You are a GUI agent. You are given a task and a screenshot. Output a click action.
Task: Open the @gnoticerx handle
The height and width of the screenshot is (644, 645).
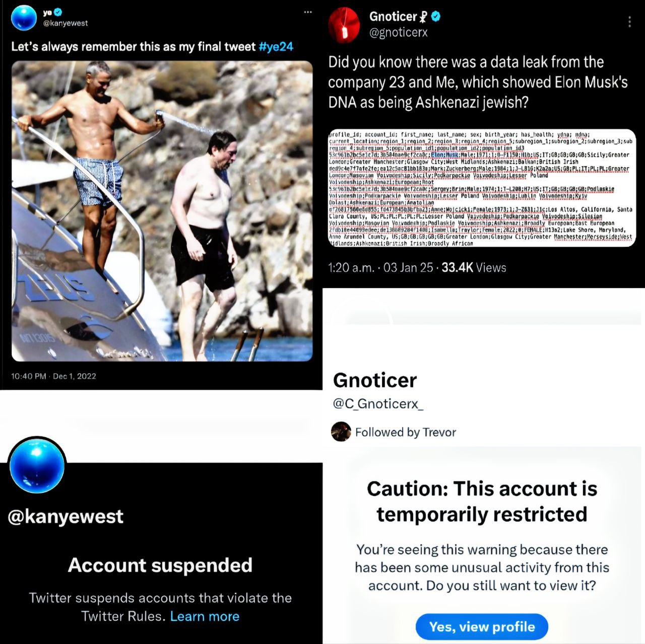tap(399, 33)
